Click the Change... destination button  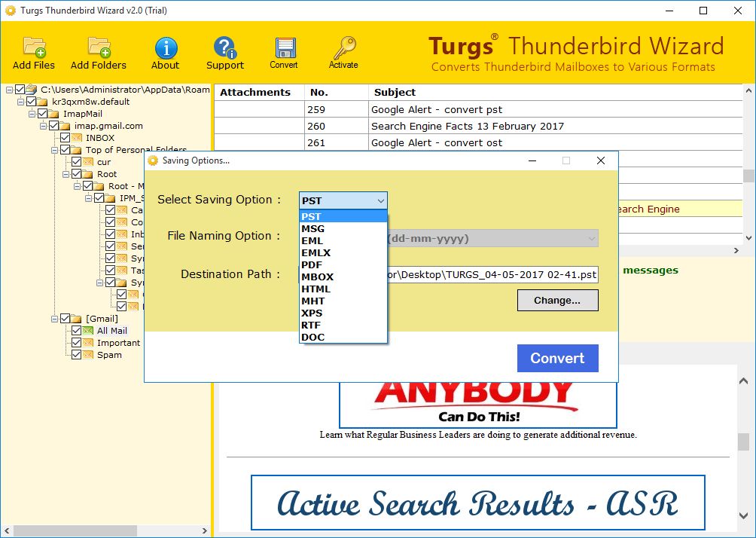click(x=557, y=300)
